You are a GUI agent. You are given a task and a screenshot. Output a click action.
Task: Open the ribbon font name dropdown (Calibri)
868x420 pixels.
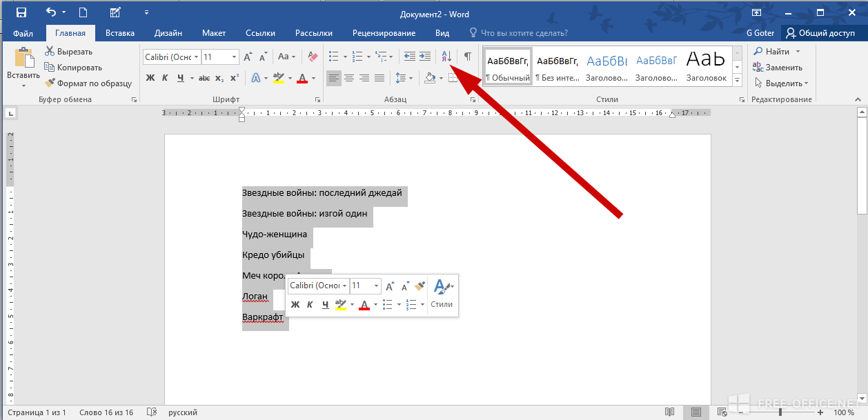[x=197, y=57]
